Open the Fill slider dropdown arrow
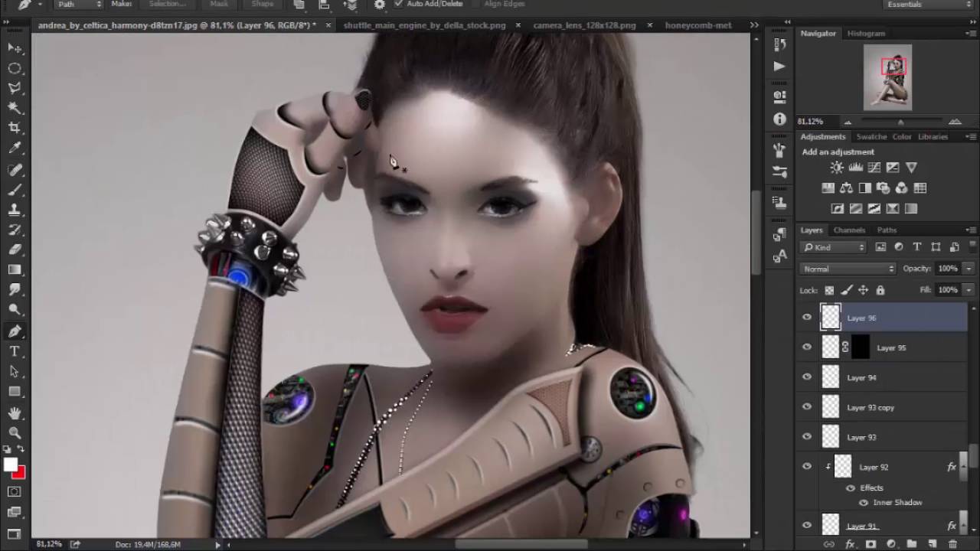 969,290
